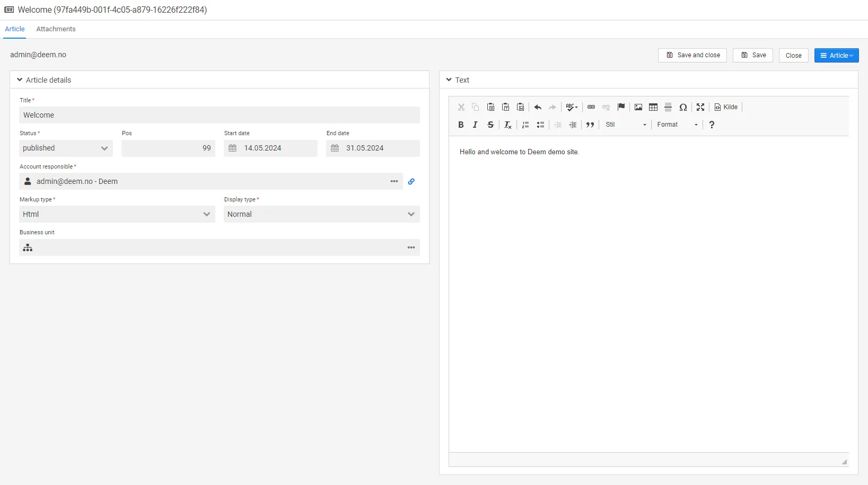Open account link icon beside Account responsible
This screenshot has width=868, height=485.
tap(411, 181)
